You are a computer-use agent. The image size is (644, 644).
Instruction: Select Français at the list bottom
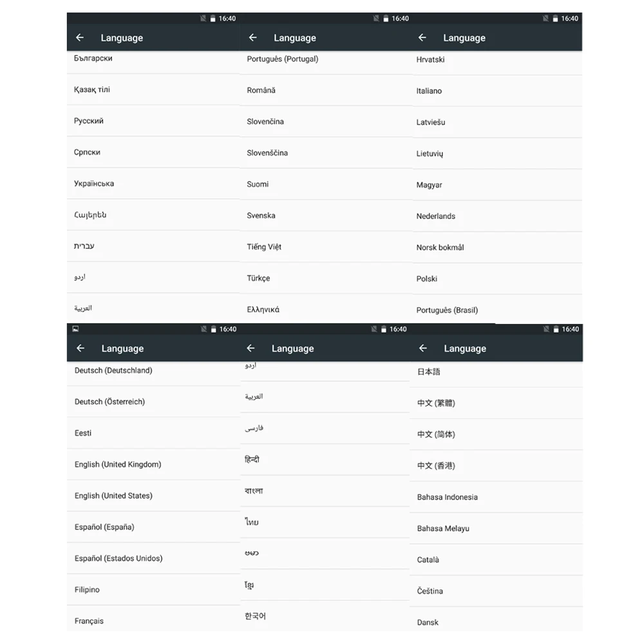click(153, 620)
